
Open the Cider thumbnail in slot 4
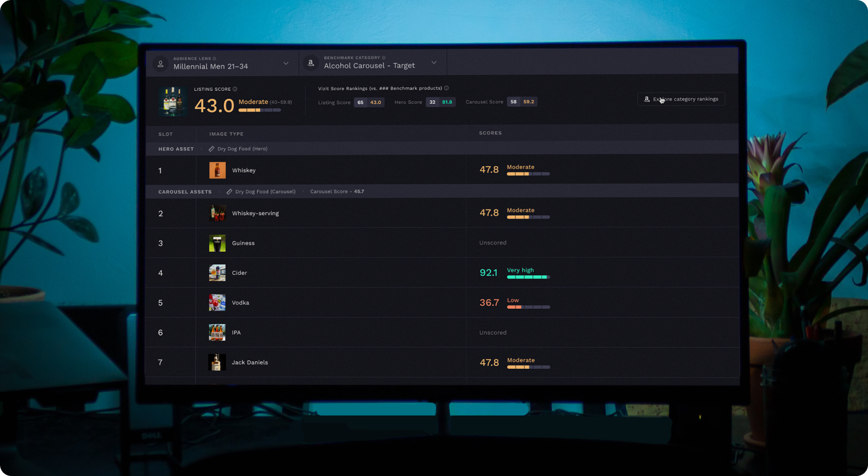coord(217,273)
